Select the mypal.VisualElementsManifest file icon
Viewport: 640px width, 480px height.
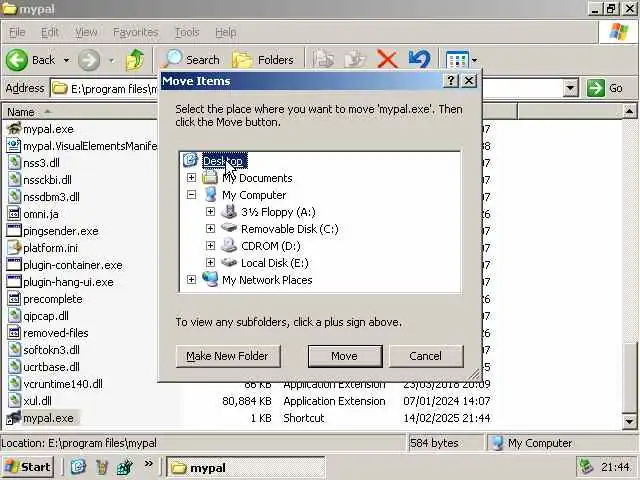point(14,146)
